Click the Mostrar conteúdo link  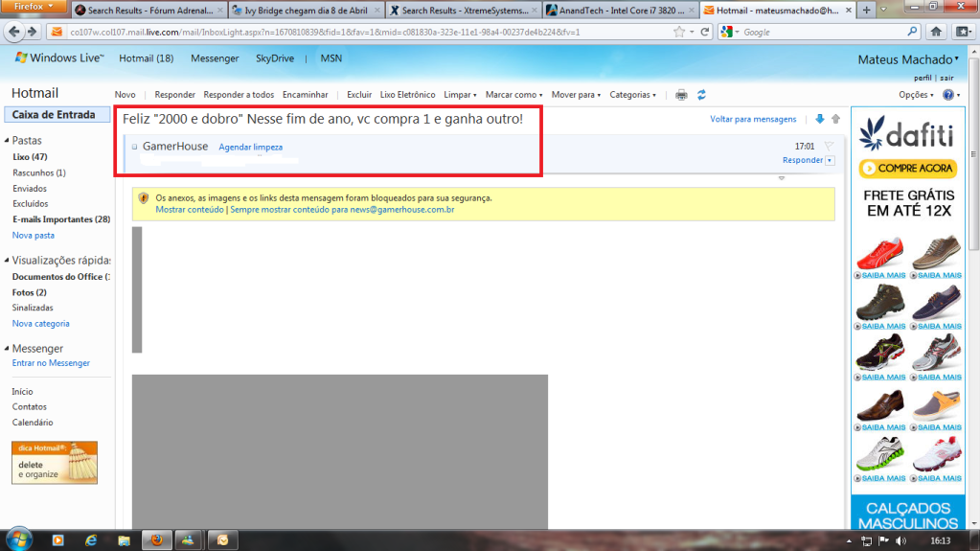pyautogui.click(x=189, y=209)
